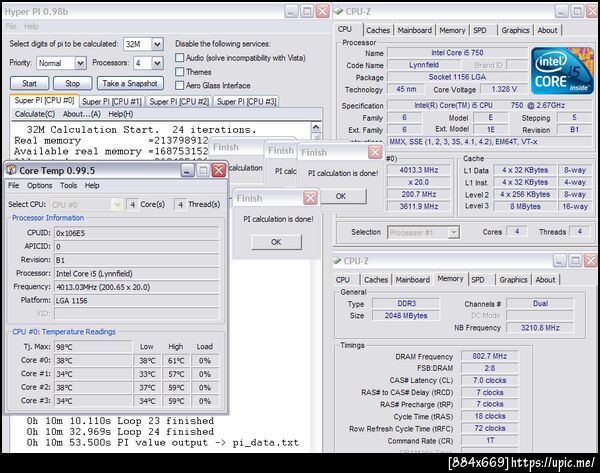The height and width of the screenshot is (473, 600).
Task: Open SPD tab in upper CPU-Z window
Action: point(480,30)
